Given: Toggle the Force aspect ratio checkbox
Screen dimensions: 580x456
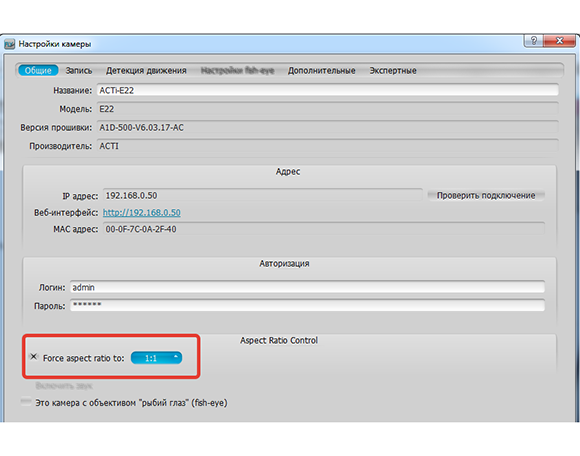Looking at the screenshot, I should (34, 357).
